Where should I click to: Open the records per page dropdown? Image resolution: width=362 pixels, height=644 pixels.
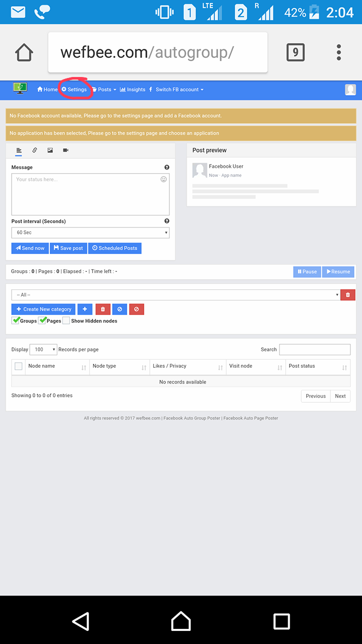[x=43, y=350]
